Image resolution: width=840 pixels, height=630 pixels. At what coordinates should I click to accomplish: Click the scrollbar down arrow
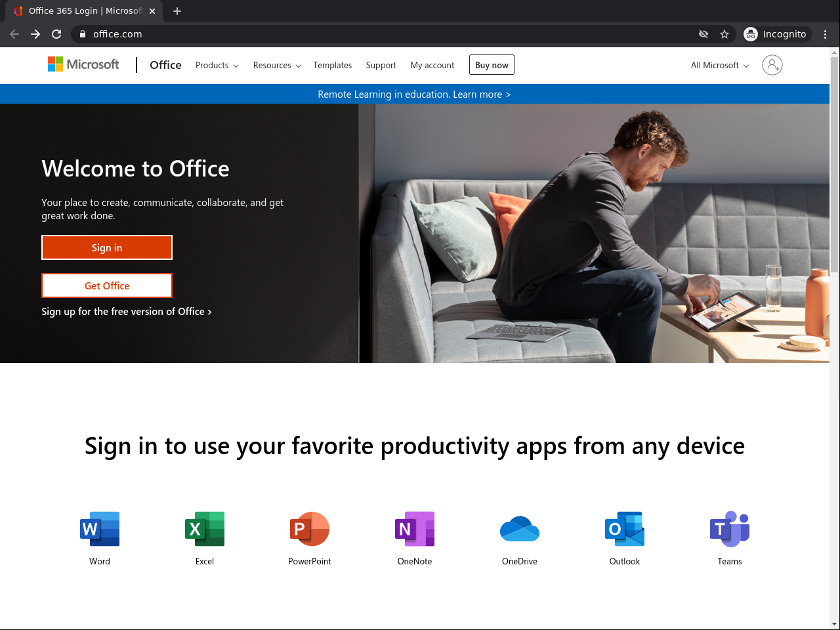834,624
